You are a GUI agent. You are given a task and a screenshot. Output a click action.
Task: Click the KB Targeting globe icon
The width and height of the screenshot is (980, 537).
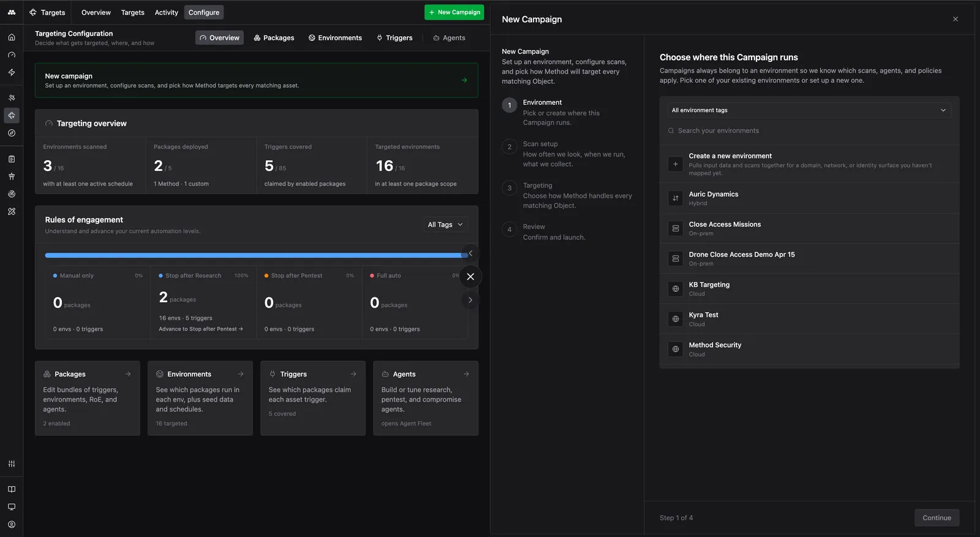[x=676, y=289]
